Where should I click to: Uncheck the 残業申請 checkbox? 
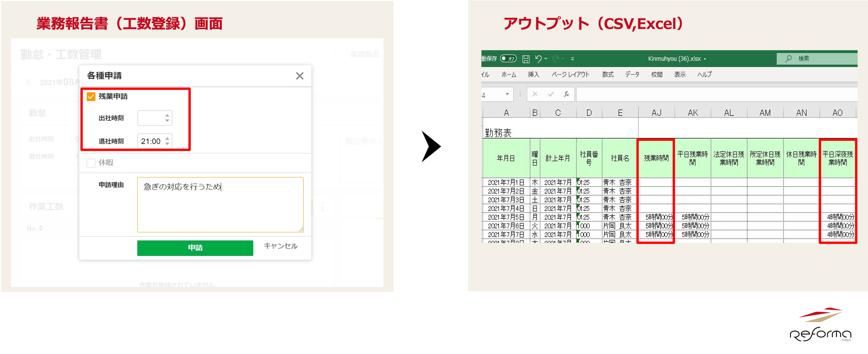coord(91,97)
